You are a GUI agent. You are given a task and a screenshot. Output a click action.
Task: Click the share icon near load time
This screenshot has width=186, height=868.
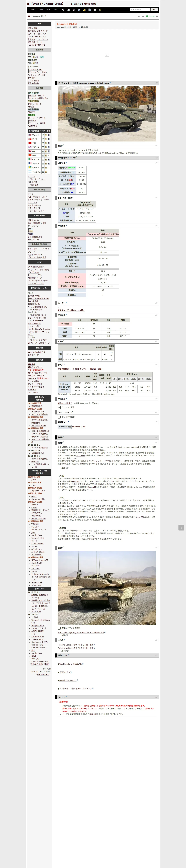(x=139, y=16)
